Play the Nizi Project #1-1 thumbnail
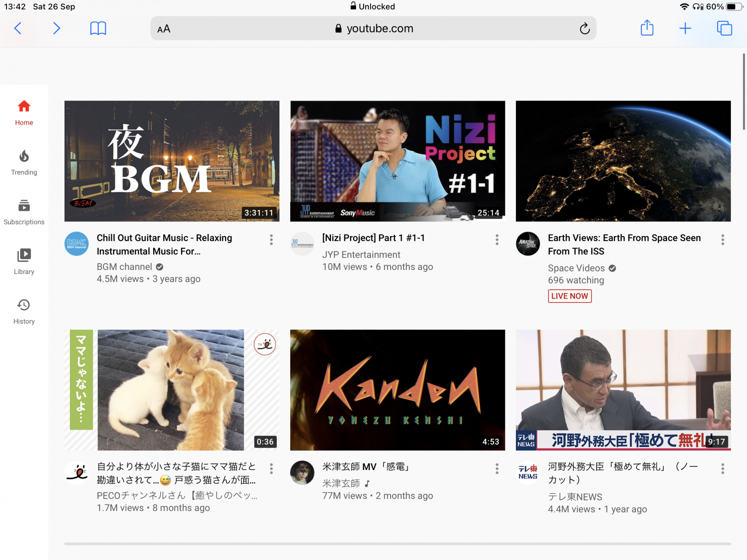Viewport: 747px width, 560px height. coord(397,161)
